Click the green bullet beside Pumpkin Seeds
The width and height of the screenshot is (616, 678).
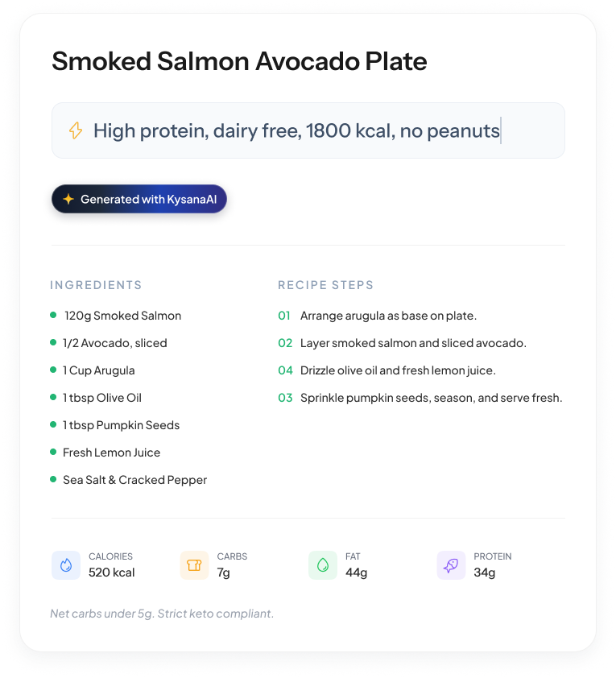coord(53,425)
